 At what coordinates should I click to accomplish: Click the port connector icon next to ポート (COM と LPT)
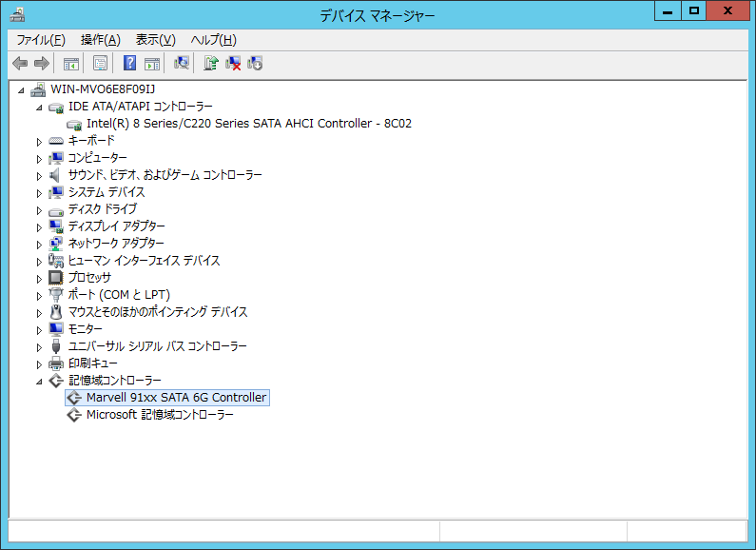pos(56,295)
